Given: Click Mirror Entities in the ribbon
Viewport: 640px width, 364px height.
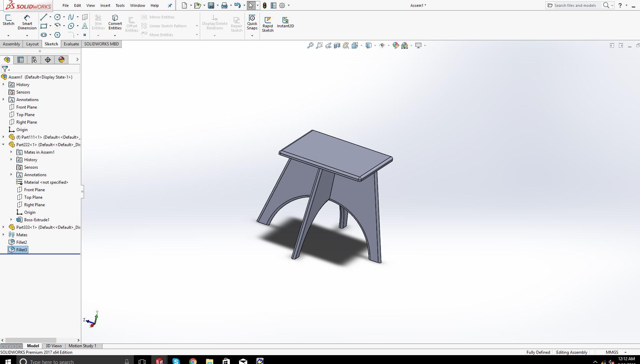Looking at the screenshot, I should click(158, 17).
